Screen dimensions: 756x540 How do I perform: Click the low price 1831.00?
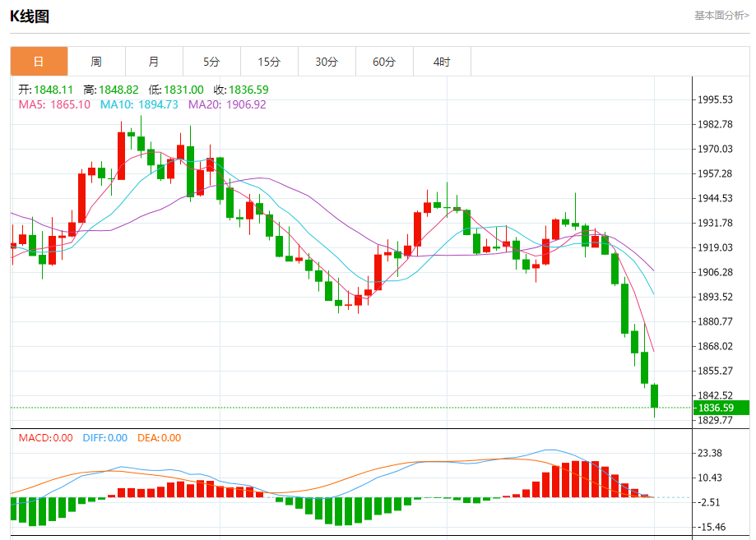[183, 90]
